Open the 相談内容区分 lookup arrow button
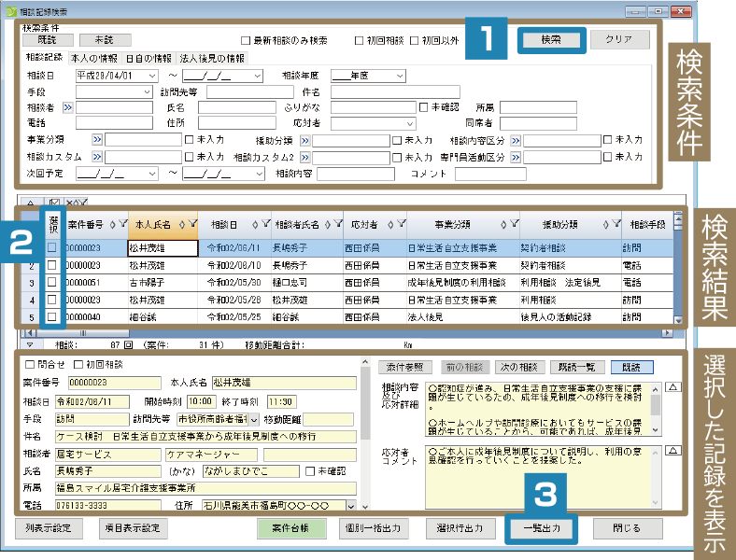Viewport: 736px width, 560px height. [x=516, y=139]
